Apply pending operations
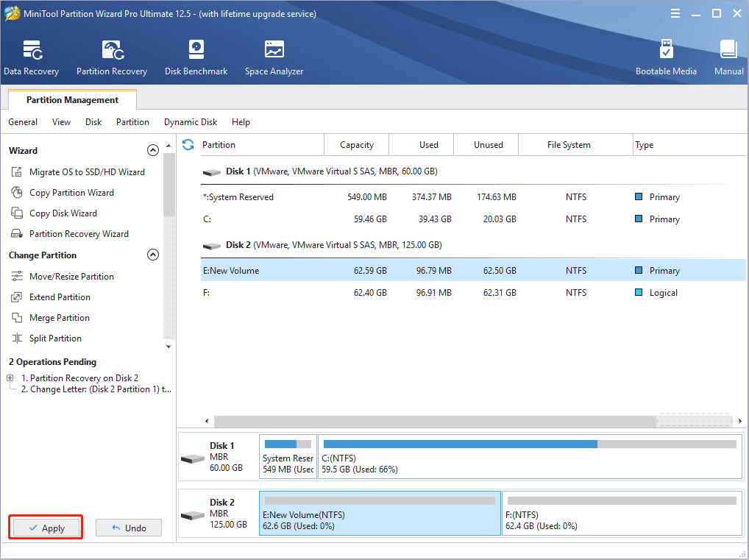Image resolution: width=749 pixels, height=560 pixels. [46, 528]
